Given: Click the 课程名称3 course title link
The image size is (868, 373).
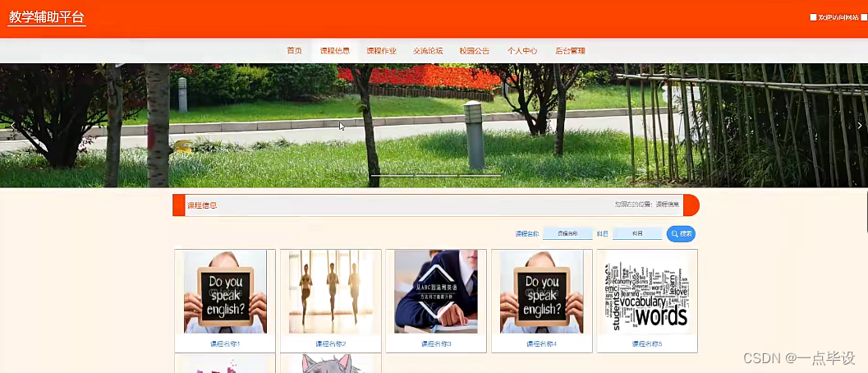Looking at the screenshot, I should 436,344.
